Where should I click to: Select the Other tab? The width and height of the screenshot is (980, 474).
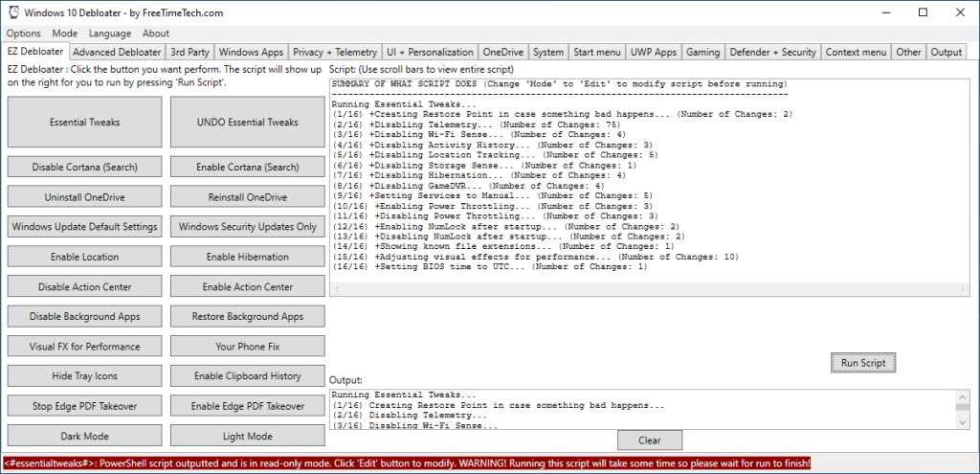(x=909, y=53)
